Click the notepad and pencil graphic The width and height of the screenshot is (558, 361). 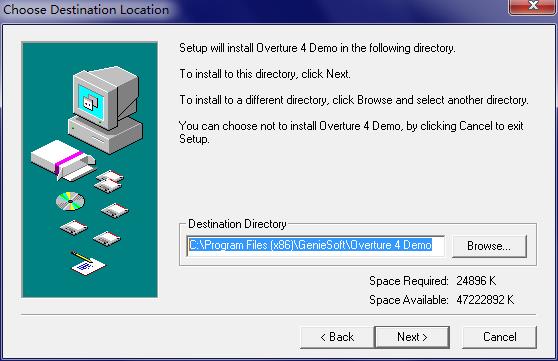point(88,264)
